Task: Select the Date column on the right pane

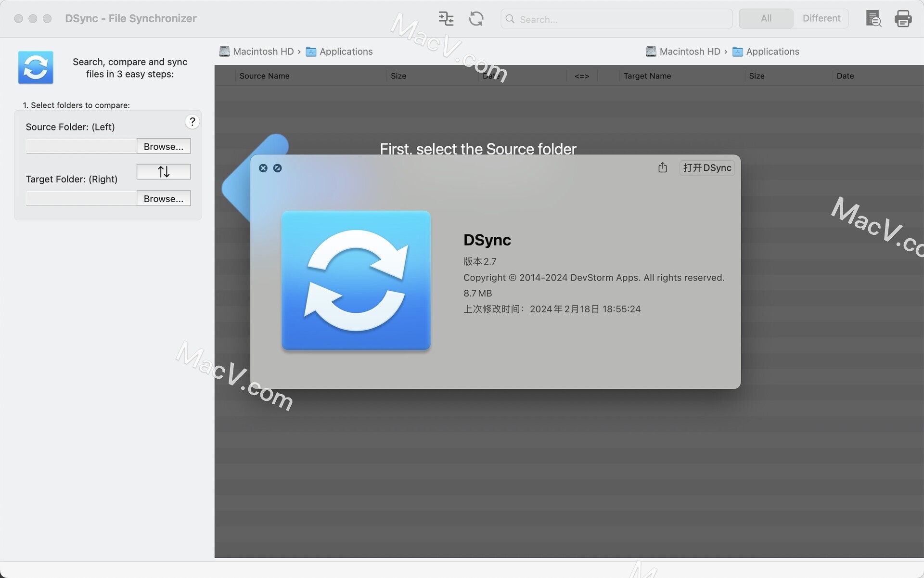Action: click(x=846, y=76)
